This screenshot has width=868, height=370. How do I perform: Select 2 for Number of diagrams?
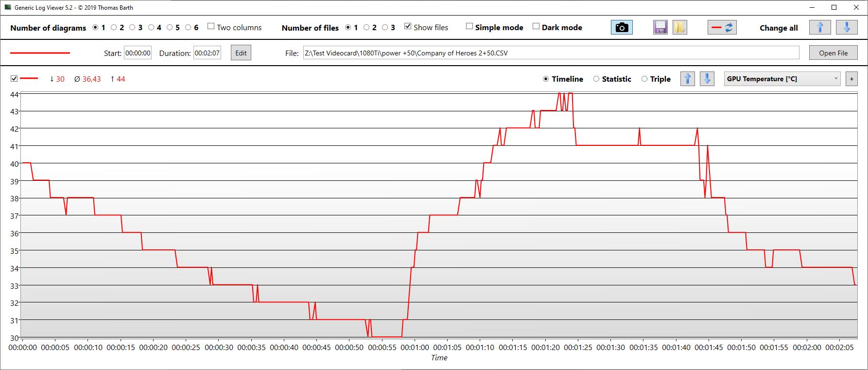(114, 28)
